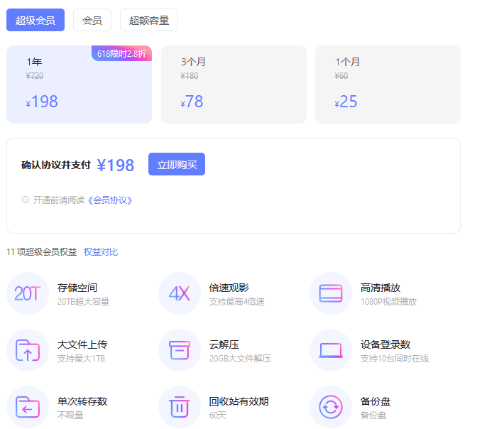
Task: Click the 20T storage space icon
Action: click(x=28, y=293)
